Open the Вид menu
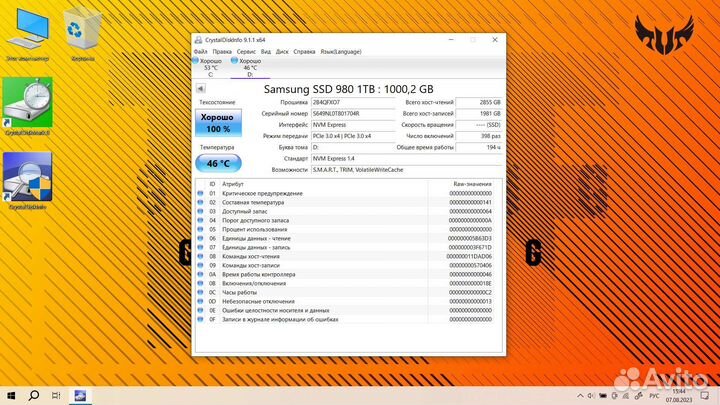Screen dimensions: 720x405 pyautogui.click(x=266, y=51)
